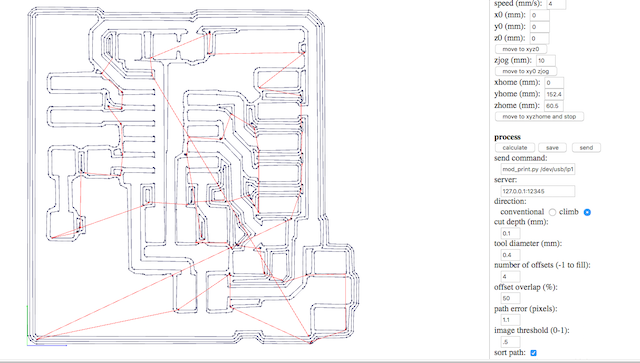The height and width of the screenshot is (363, 640).
Task: Toggle the sort path checkbox
Action: [533, 352]
